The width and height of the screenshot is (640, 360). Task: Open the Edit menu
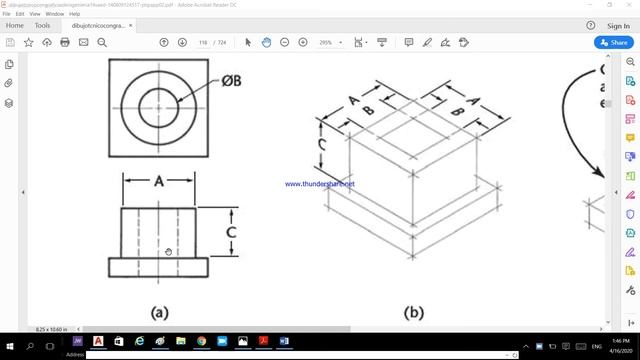20,14
